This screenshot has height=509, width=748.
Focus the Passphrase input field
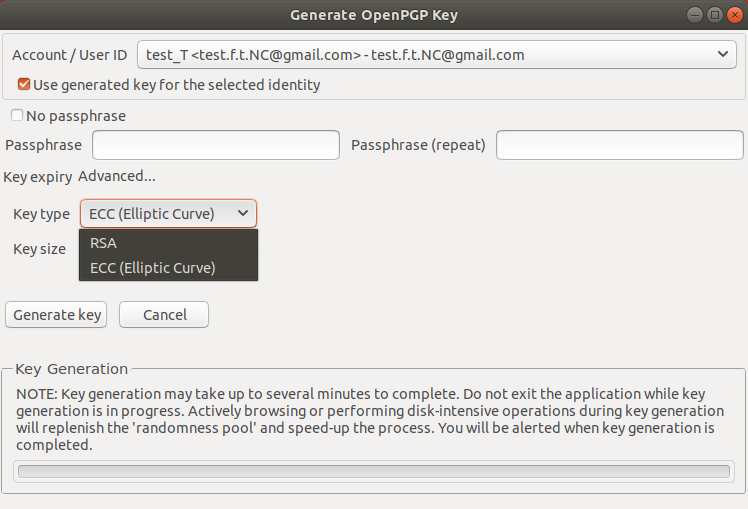216,145
